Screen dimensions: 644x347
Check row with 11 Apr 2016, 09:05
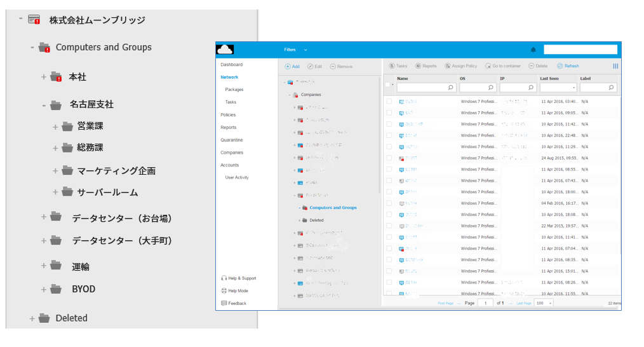(x=389, y=112)
